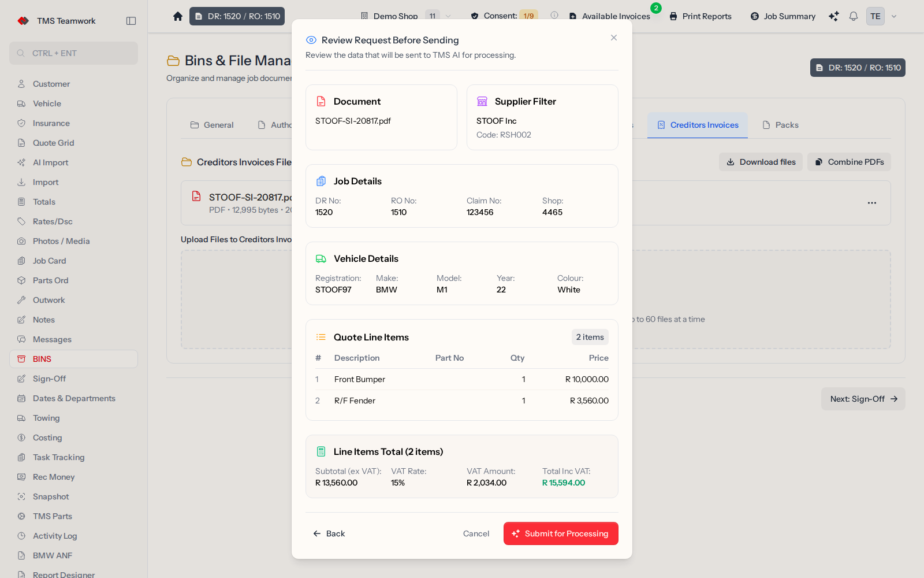924x578 pixels.
Task: Click Combine PDFs button
Action: (x=849, y=162)
